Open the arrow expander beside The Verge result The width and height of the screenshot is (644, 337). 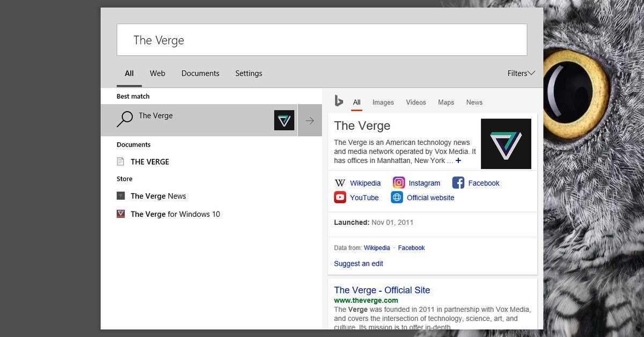tap(310, 120)
